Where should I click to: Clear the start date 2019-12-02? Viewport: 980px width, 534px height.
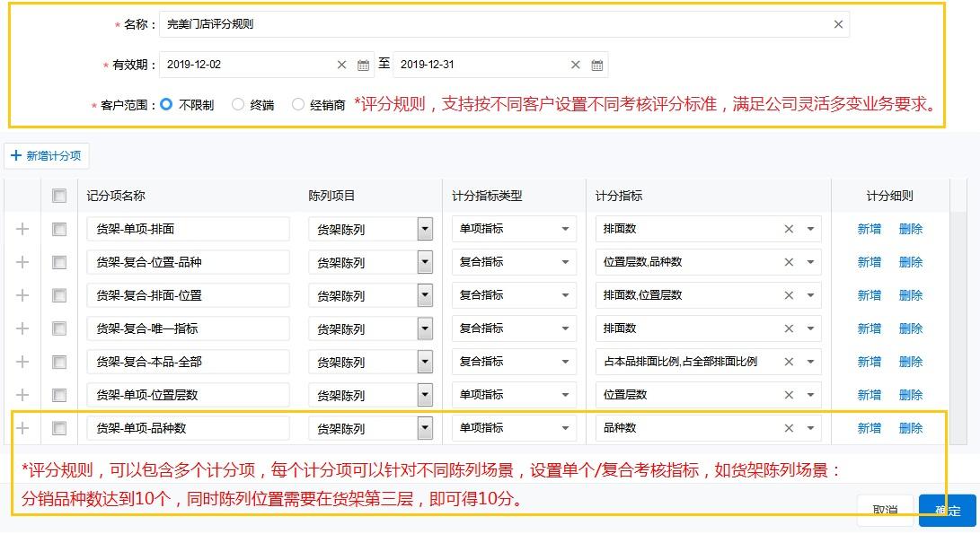coord(341,65)
